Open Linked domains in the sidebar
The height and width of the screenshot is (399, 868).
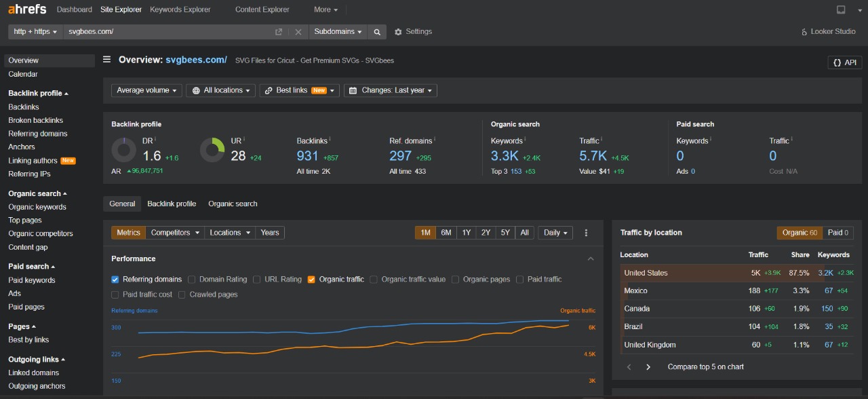click(x=33, y=373)
